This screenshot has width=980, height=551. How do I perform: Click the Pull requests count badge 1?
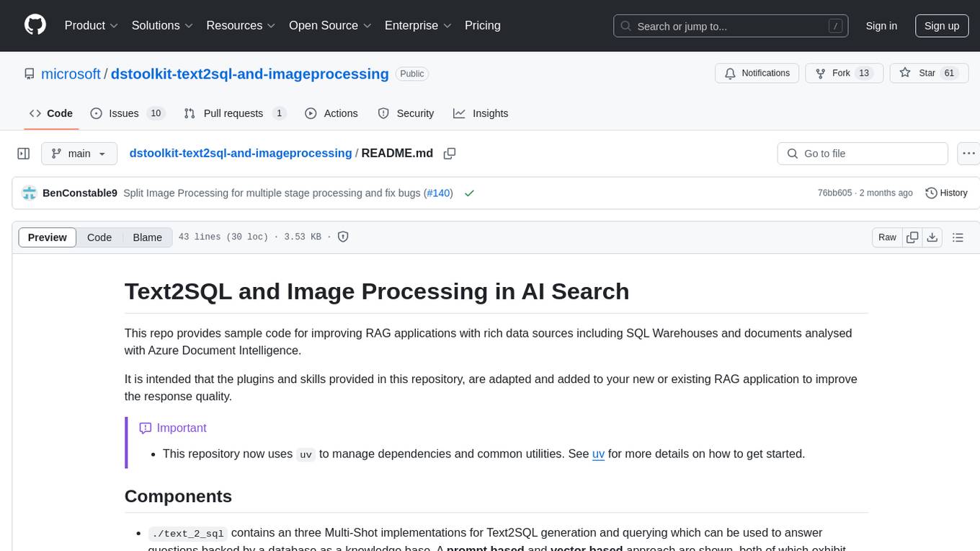click(x=279, y=113)
